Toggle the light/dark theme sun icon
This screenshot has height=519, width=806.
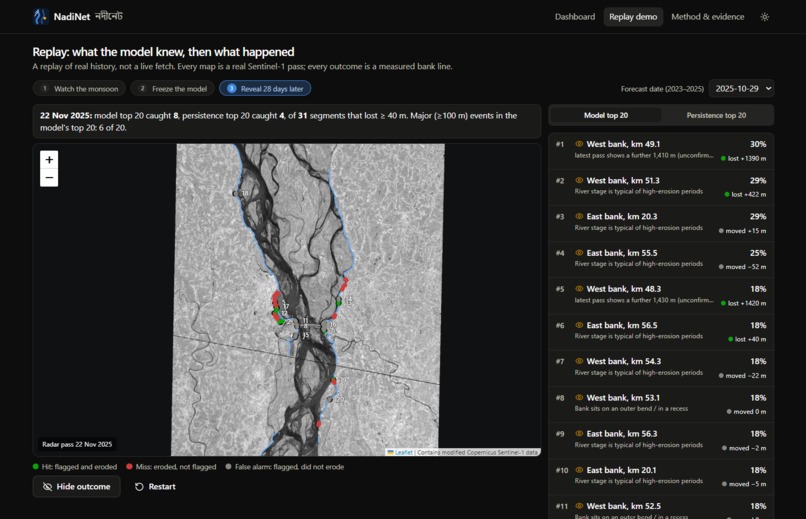pyautogui.click(x=764, y=17)
